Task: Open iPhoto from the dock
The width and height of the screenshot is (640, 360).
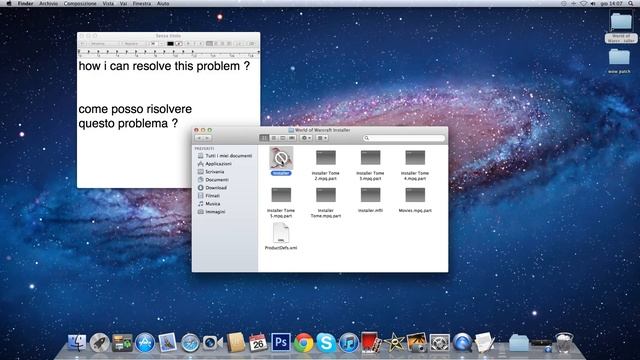Action: click(416, 343)
